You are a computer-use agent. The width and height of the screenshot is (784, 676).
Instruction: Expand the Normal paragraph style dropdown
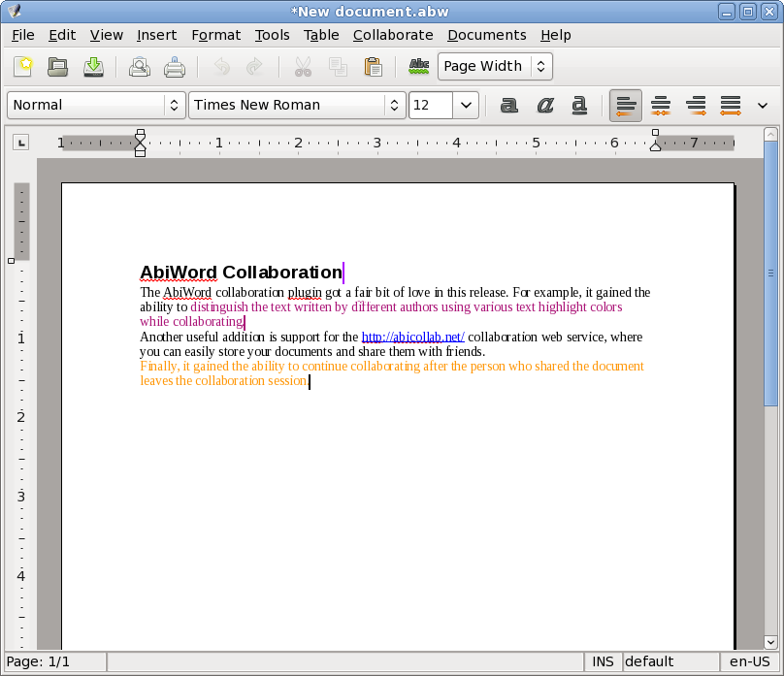[96, 105]
